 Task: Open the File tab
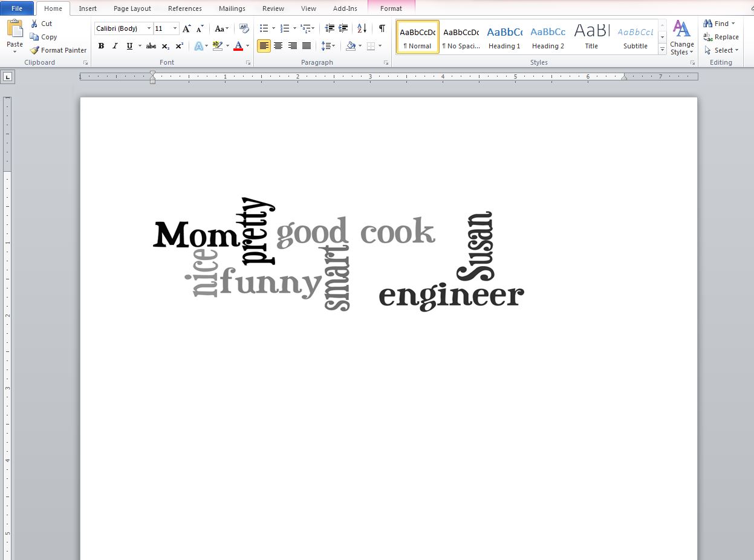17,8
